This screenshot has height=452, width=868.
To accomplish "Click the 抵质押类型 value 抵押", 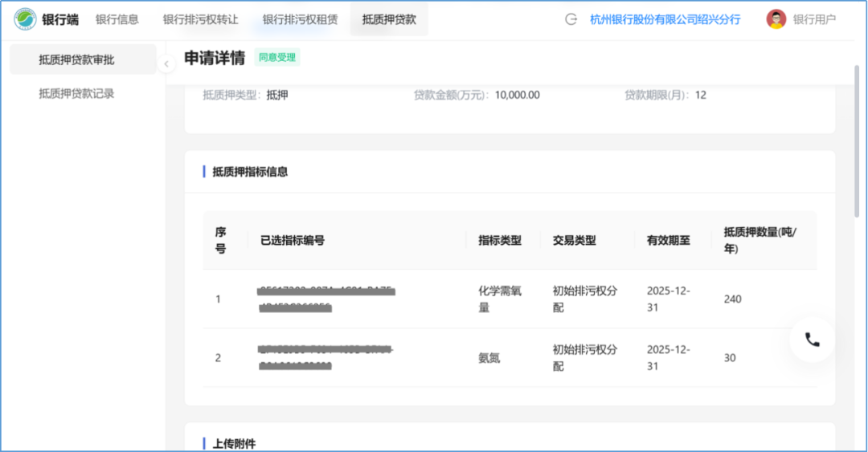I will click(276, 96).
